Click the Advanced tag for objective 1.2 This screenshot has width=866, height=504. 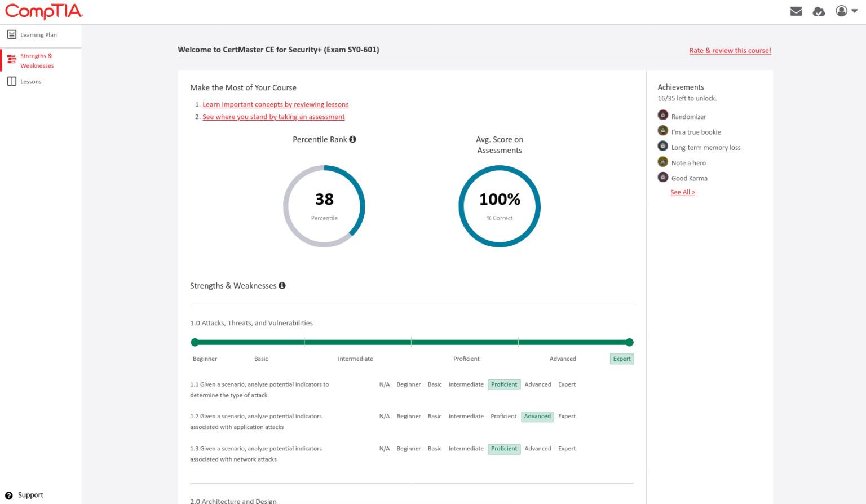coord(537,417)
